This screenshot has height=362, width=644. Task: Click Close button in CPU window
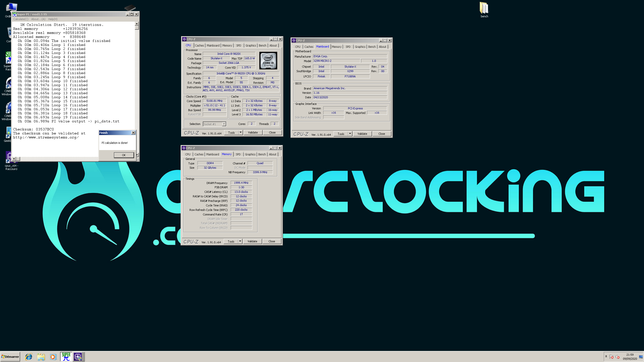(x=272, y=132)
